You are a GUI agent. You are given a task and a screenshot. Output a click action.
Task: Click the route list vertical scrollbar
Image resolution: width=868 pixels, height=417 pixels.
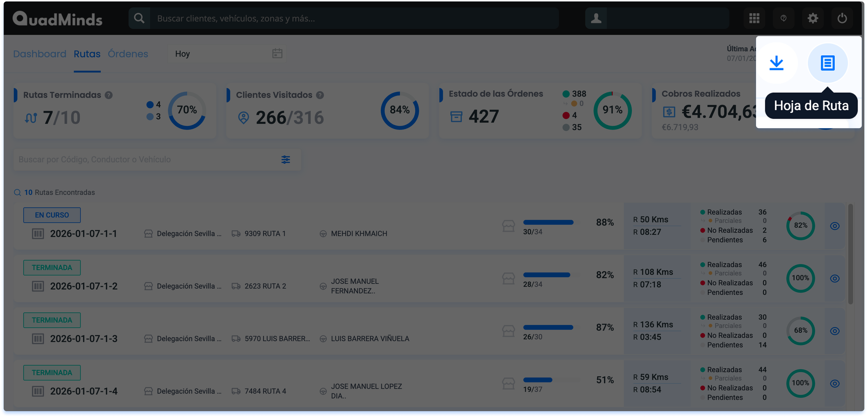point(850,254)
